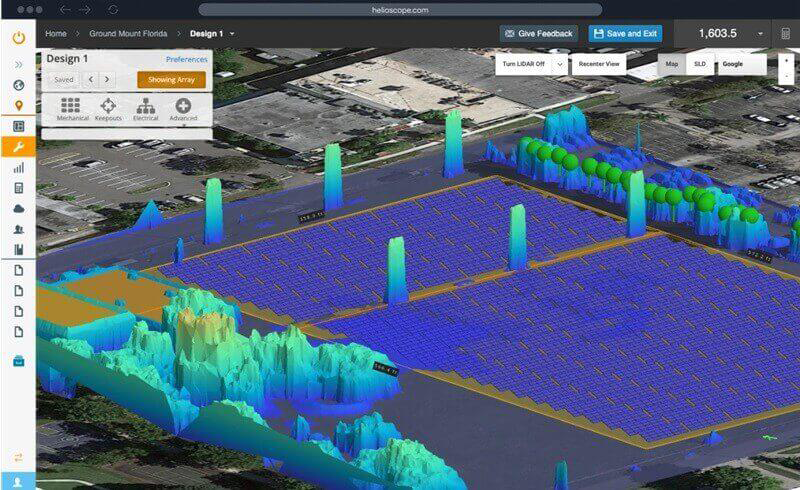Zoom out with the minus map control
The width and height of the screenshot is (800, 490).
pyautogui.click(x=786, y=76)
